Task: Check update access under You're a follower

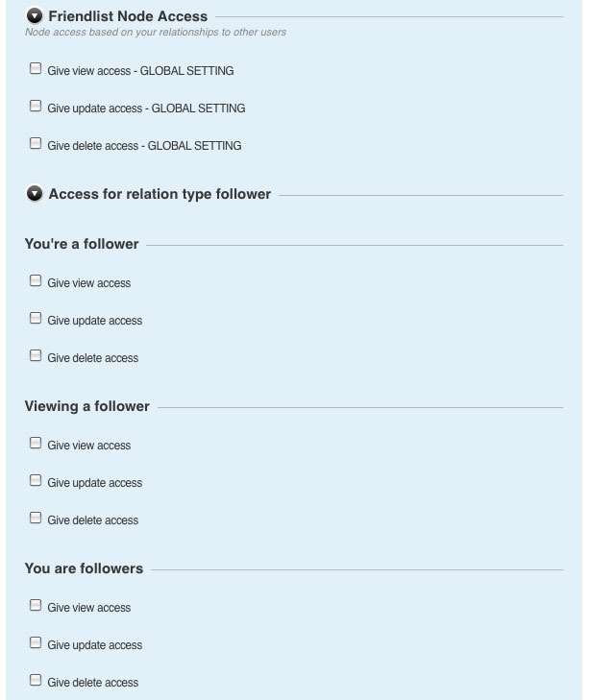Action: (x=36, y=319)
